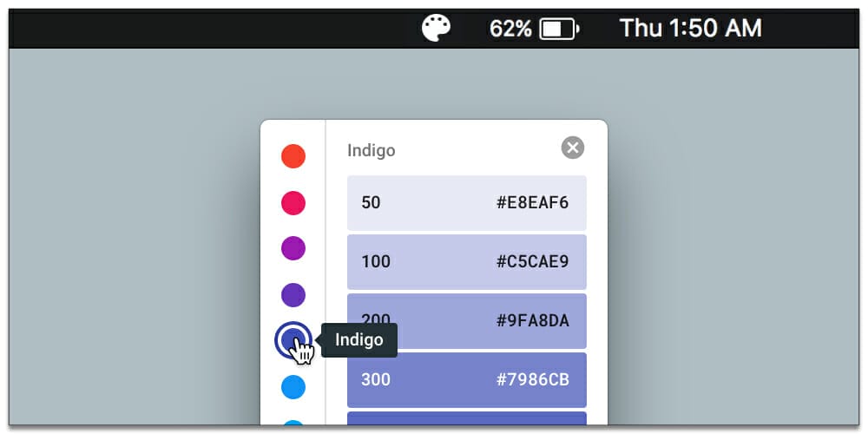Image resolution: width=868 pixels, height=434 pixels.
Task: Open the palette app from menu bar
Action: click(437, 28)
